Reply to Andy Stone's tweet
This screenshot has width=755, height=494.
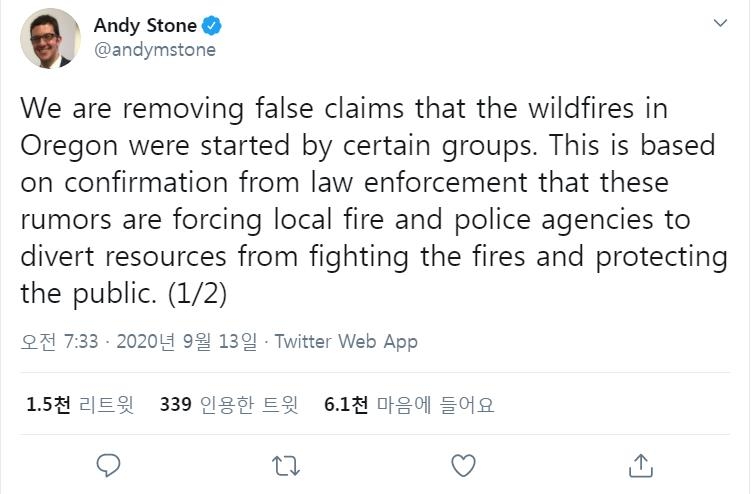click(x=109, y=465)
